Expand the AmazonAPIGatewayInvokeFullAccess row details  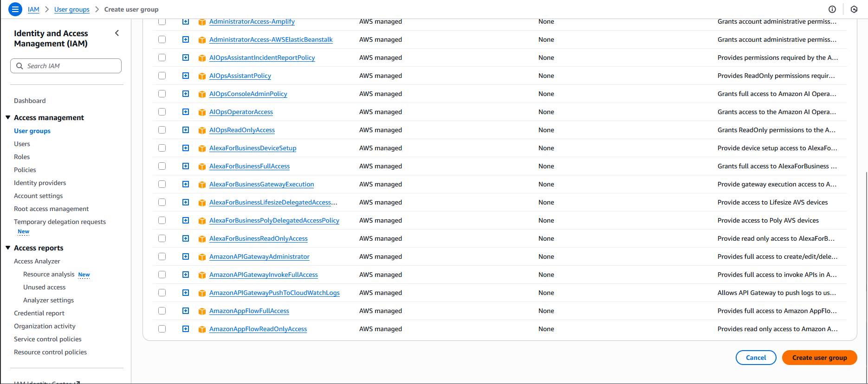click(x=186, y=275)
